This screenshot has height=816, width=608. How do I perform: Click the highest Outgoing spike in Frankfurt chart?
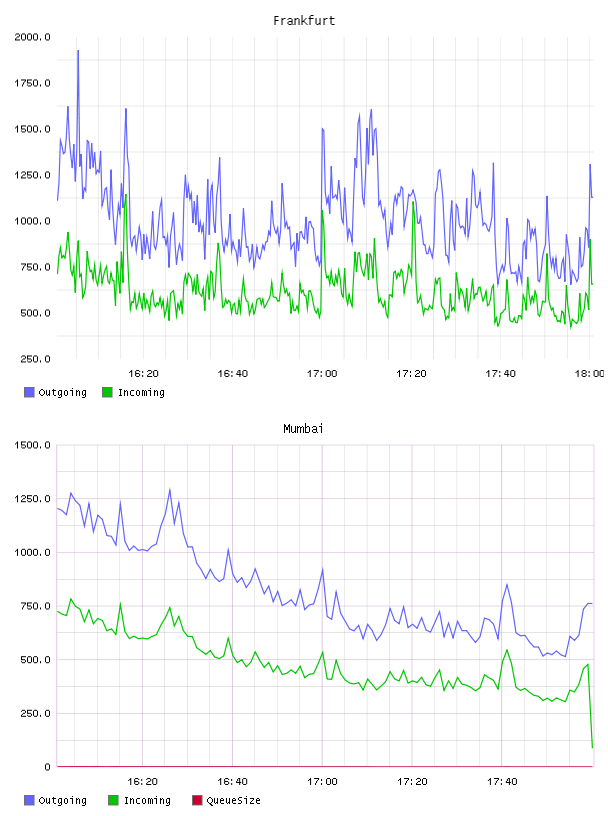[x=78, y=52]
